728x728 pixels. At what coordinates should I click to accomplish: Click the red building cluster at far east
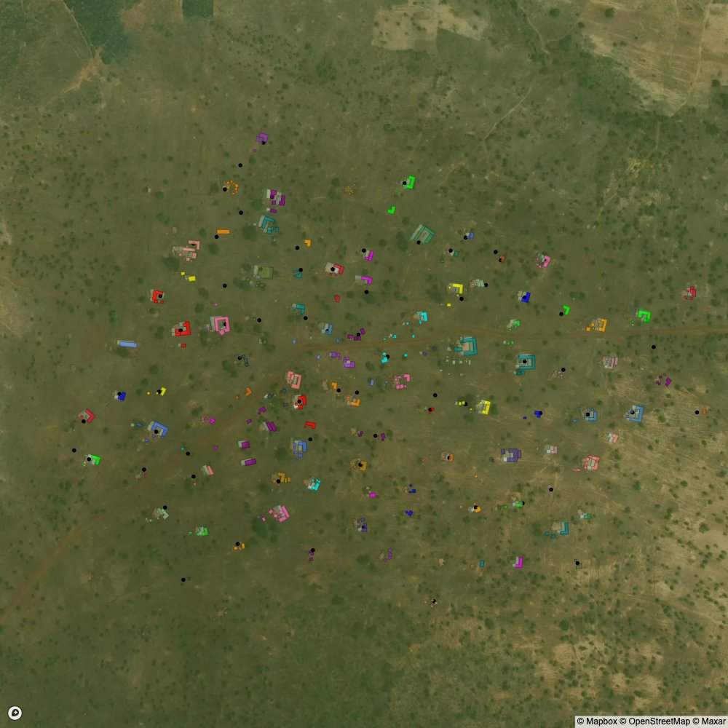tap(689, 293)
